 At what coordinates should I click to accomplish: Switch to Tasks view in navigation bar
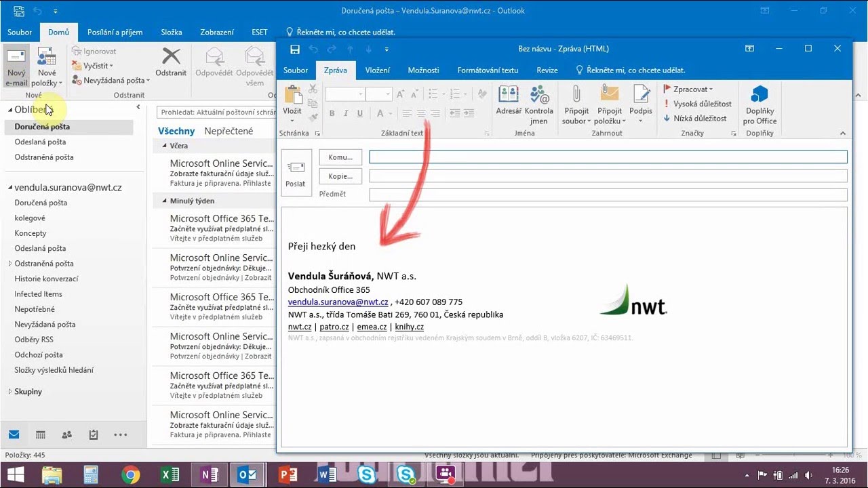click(94, 434)
